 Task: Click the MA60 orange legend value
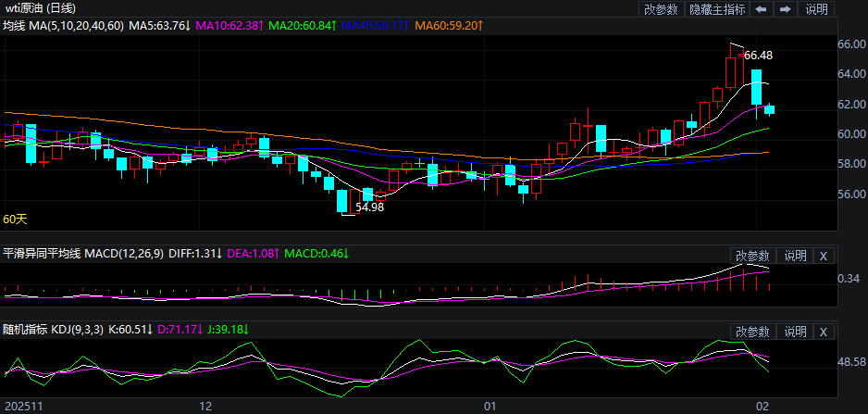(x=448, y=25)
